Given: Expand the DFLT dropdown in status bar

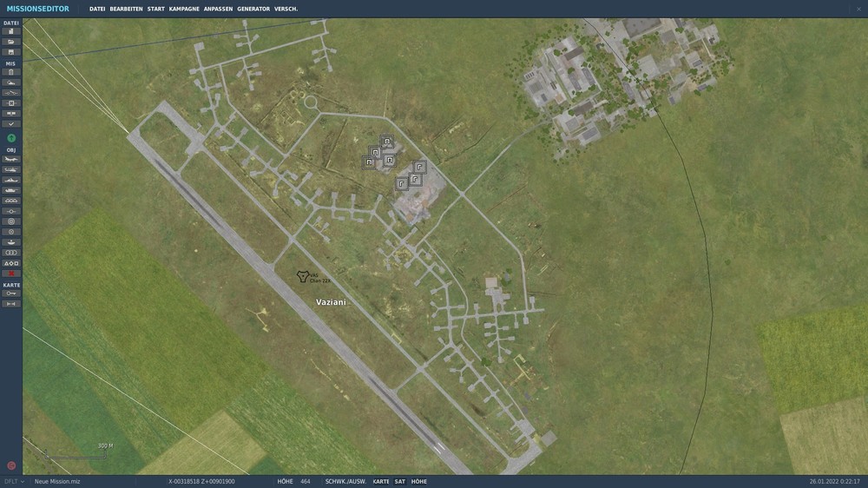Looking at the screenshot, I should click(14, 481).
